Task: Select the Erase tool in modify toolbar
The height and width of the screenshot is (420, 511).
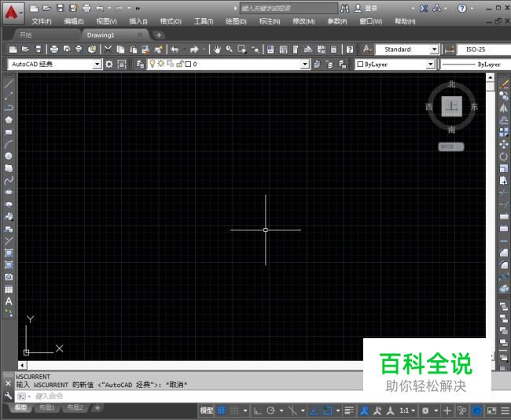Action: pos(504,83)
